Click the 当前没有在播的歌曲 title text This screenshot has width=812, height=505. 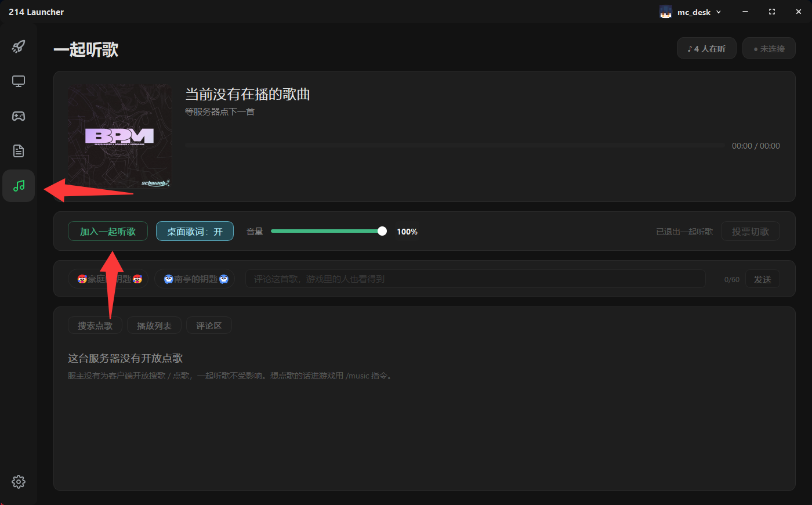[x=248, y=94]
